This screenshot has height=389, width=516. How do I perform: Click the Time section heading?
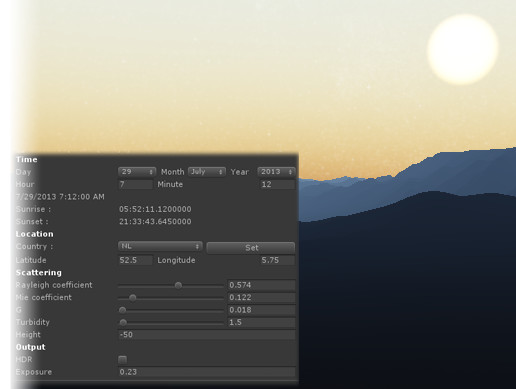click(26, 159)
